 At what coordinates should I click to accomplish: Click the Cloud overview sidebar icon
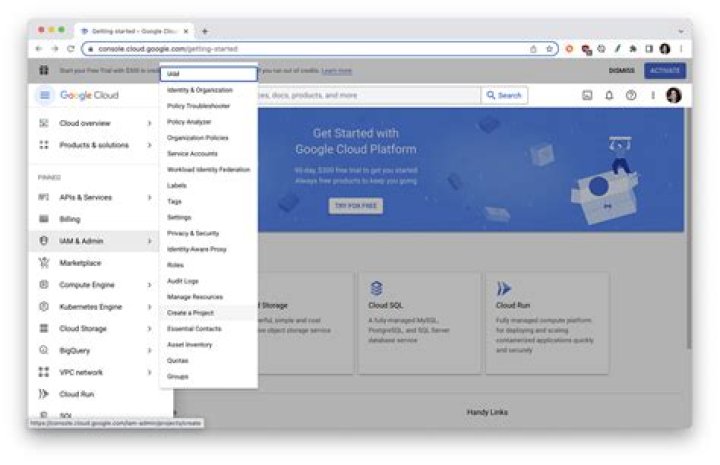(x=44, y=123)
